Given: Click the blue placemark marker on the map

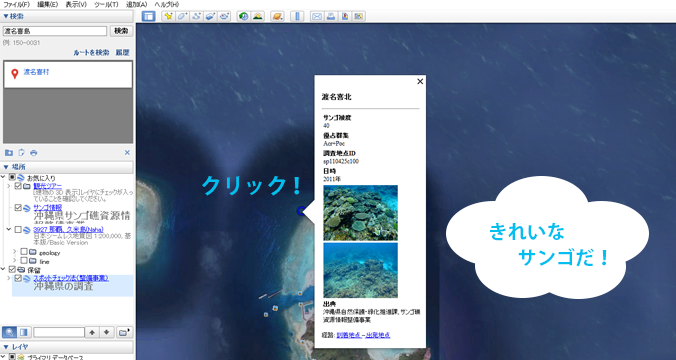Looking at the screenshot, I should (x=301, y=211).
